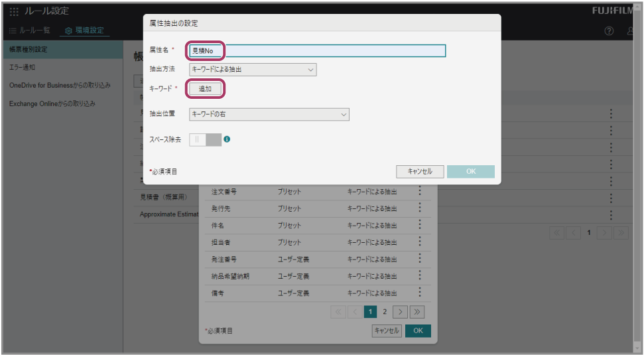The height and width of the screenshot is (355, 644).
Task: Click プリセット in 注文番号 row
Action: (x=289, y=192)
